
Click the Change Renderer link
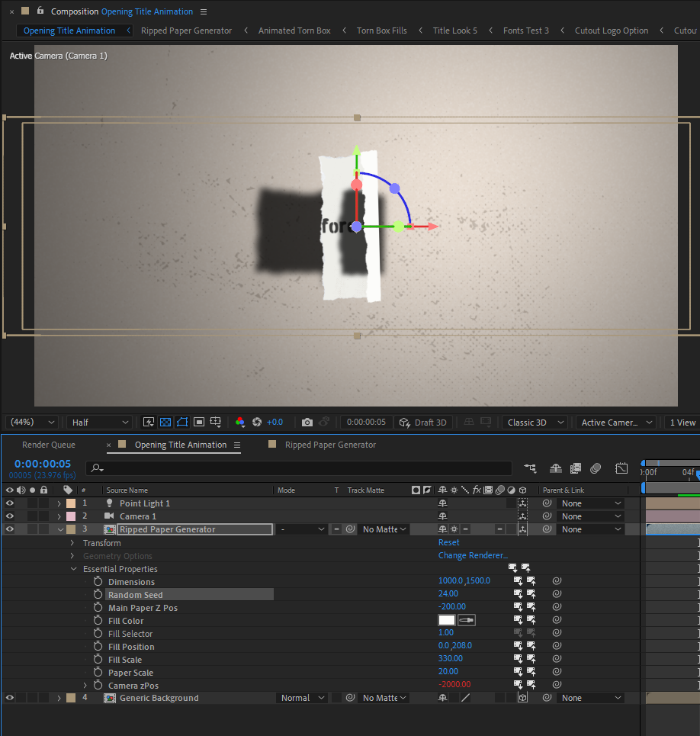point(472,555)
